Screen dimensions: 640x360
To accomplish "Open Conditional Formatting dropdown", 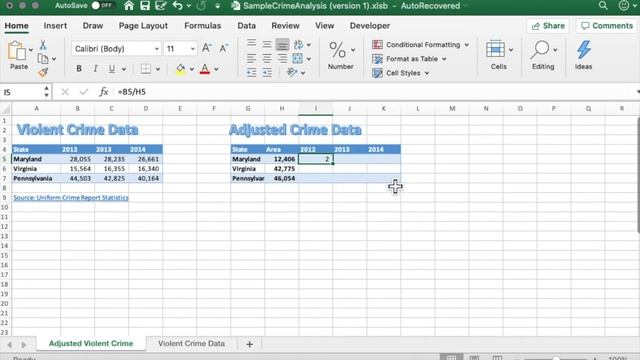I will (421, 44).
